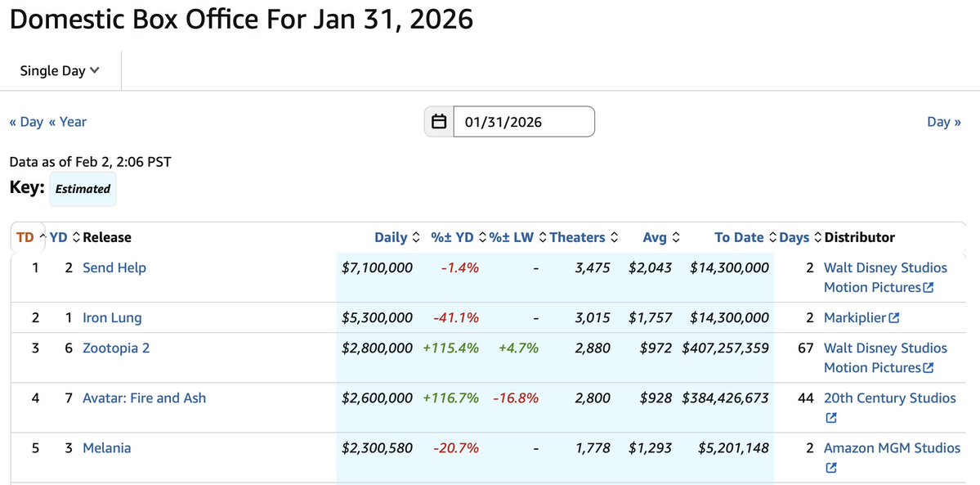Click the 01/31/2026 date input field

click(x=524, y=121)
